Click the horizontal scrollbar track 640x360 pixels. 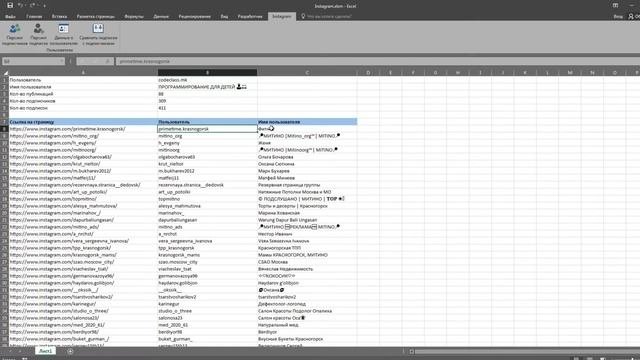click(527, 351)
